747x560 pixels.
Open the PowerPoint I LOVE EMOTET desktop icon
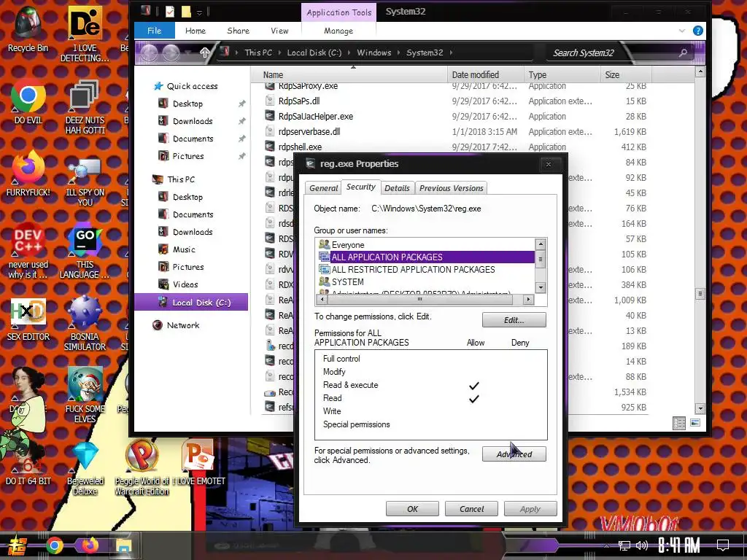tap(198, 463)
